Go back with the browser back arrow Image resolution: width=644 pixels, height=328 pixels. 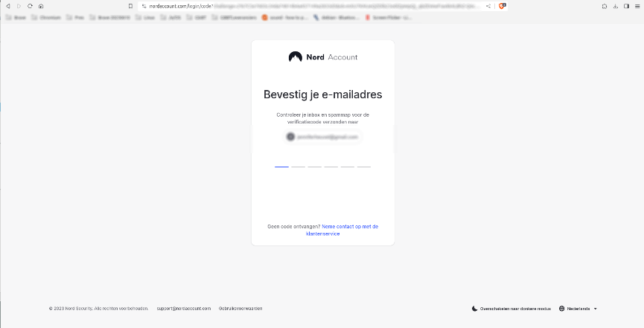click(7, 6)
